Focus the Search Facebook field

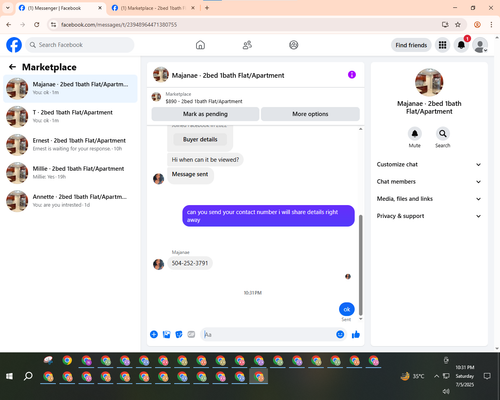[80, 45]
